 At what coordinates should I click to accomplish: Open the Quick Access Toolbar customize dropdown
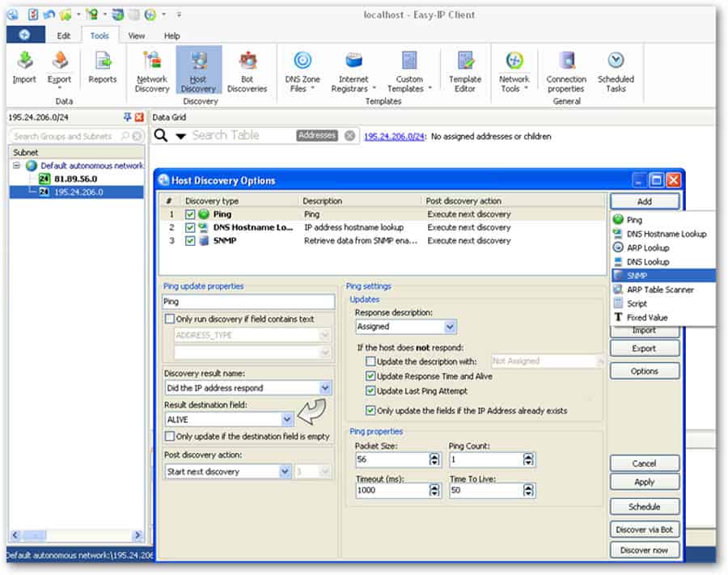pyautogui.click(x=179, y=15)
